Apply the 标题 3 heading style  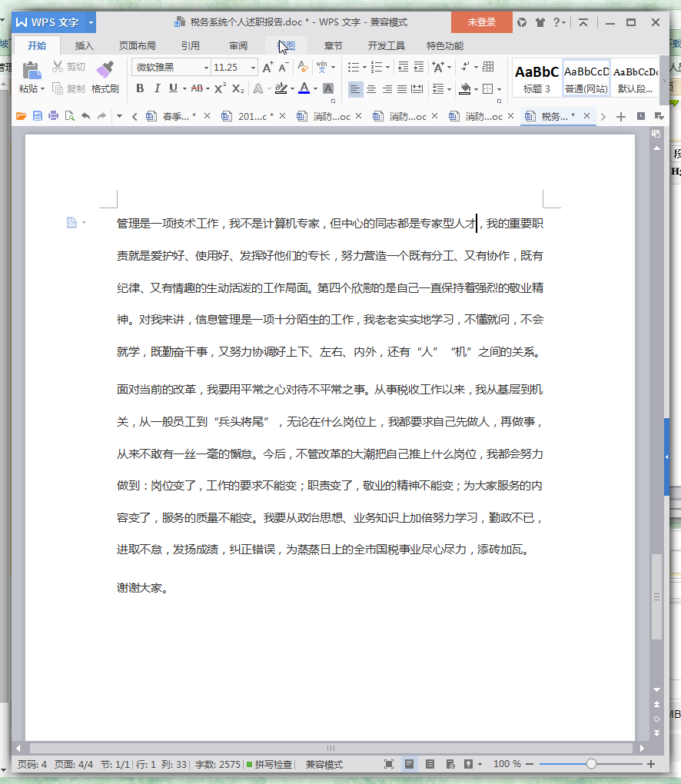coord(537,78)
